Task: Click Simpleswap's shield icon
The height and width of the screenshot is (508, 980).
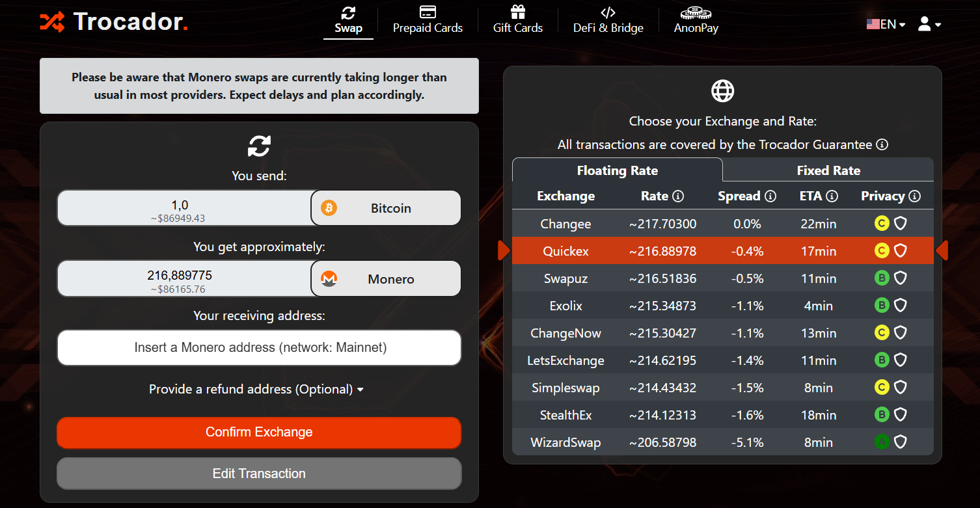Action: (901, 388)
